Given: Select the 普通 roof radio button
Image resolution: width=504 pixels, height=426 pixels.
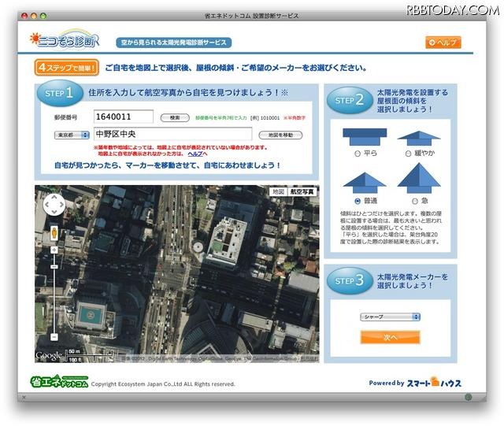Looking at the screenshot, I should tap(357, 201).
